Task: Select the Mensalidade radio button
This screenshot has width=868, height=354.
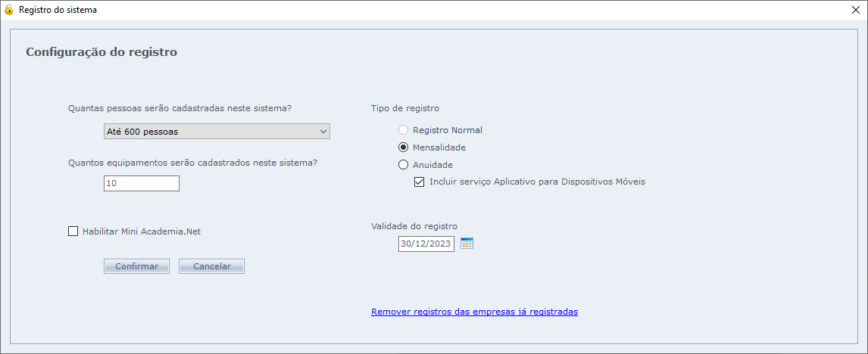Action: click(404, 147)
